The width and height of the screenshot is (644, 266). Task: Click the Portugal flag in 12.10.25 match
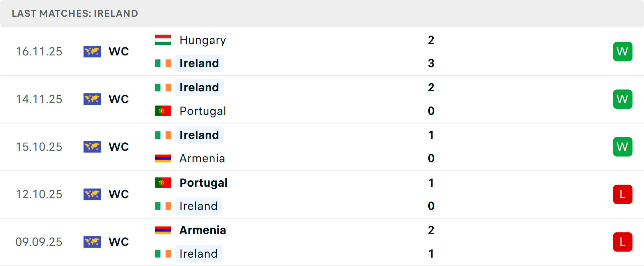tap(163, 183)
